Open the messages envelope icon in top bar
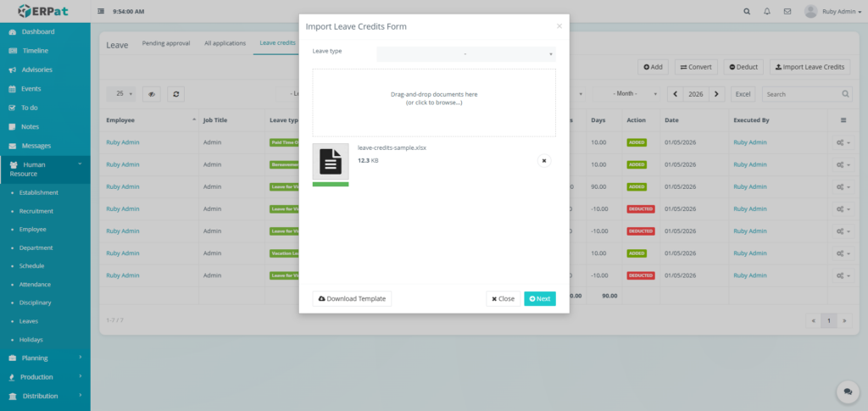The image size is (868, 411). [x=787, y=11]
